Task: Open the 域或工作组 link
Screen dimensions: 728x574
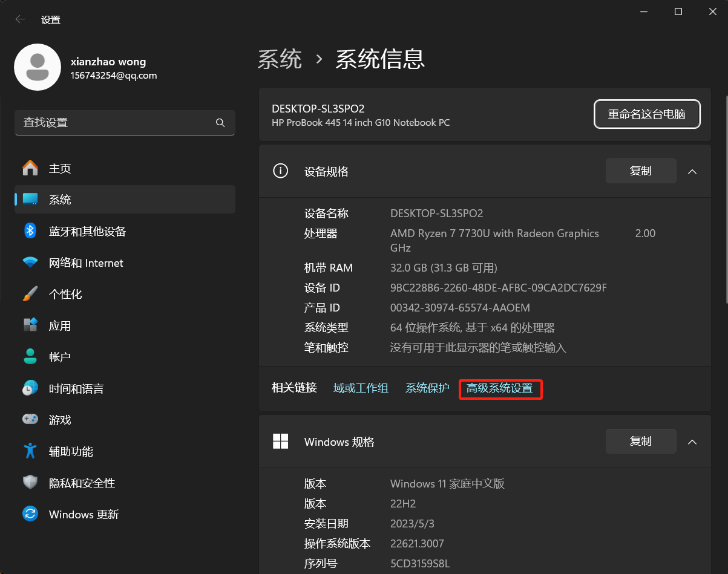Action: [x=361, y=388]
